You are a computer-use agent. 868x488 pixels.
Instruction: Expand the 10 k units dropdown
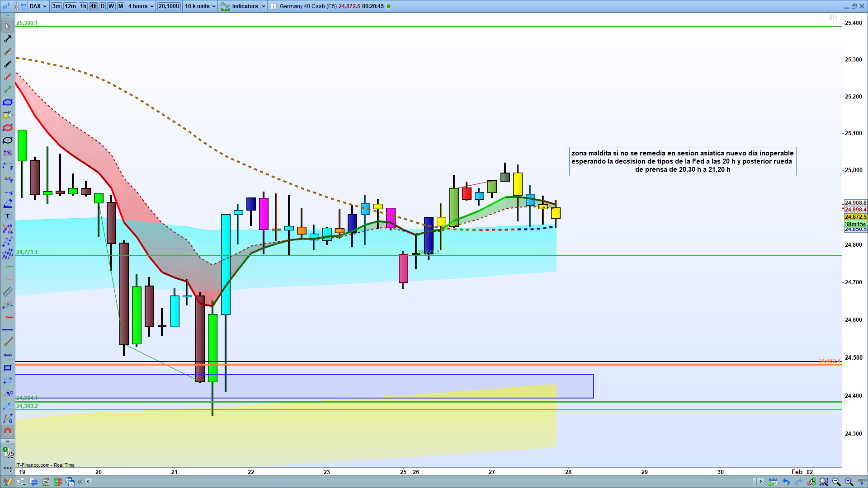pyautogui.click(x=200, y=6)
